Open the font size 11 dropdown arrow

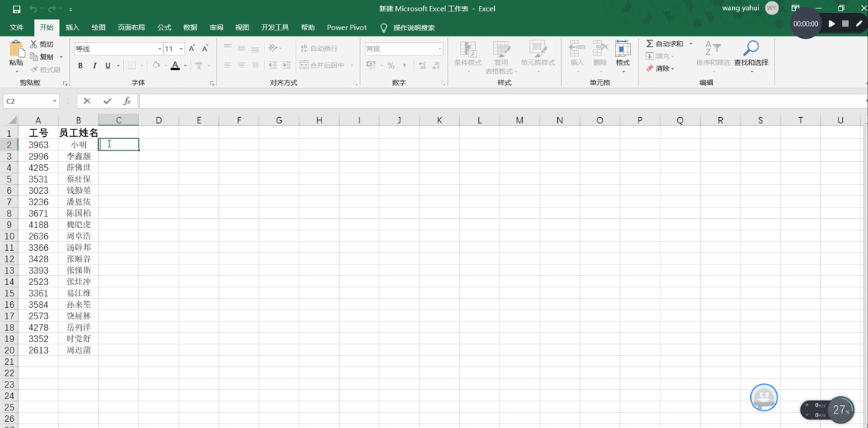[182, 49]
